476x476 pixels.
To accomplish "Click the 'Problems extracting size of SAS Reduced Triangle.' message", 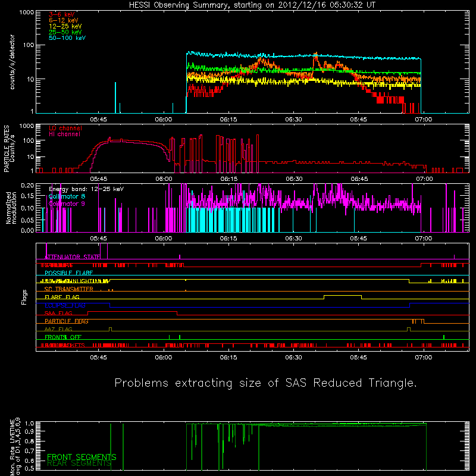I will (265, 383).
